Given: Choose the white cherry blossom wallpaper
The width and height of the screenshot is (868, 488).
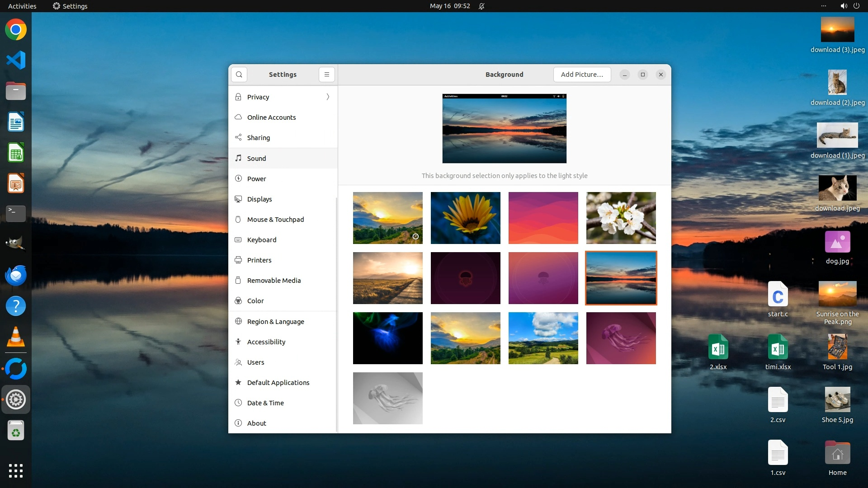Looking at the screenshot, I should point(621,218).
